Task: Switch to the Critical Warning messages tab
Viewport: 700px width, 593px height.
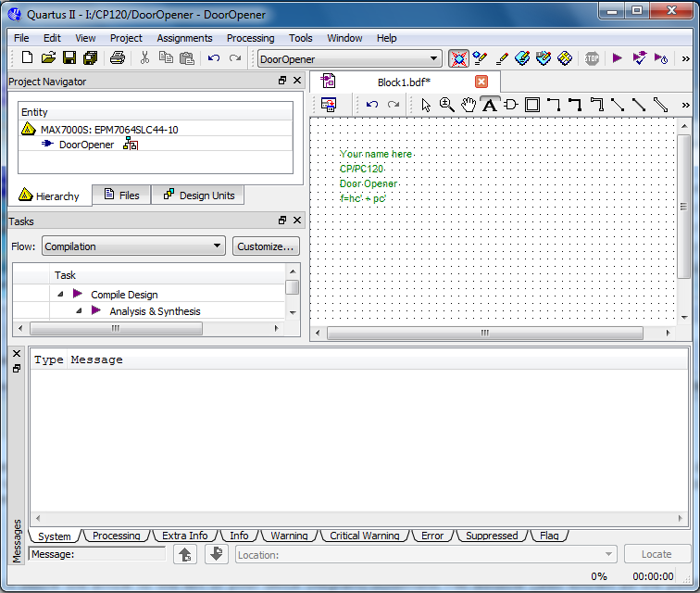Action: click(x=364, y=536)
